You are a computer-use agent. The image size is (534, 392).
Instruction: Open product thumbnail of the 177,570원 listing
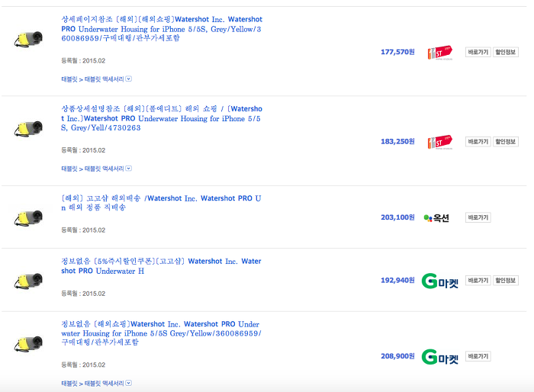click(28, 40)
